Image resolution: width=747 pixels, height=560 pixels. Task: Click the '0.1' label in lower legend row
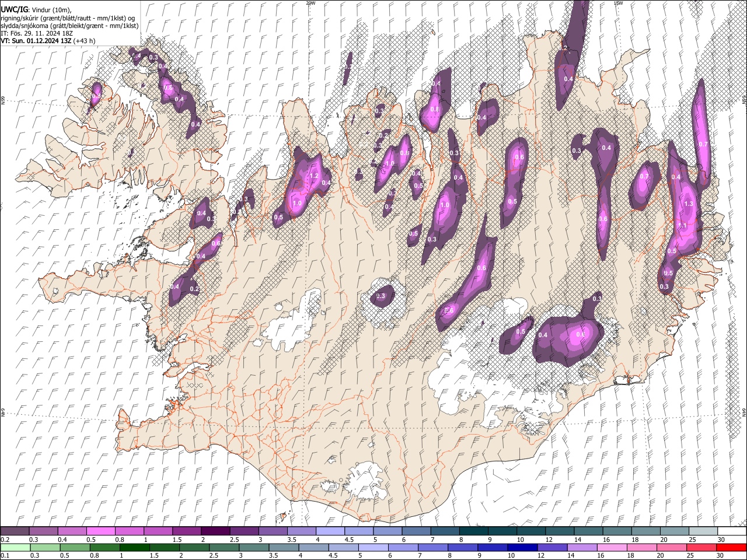[5, 555]
